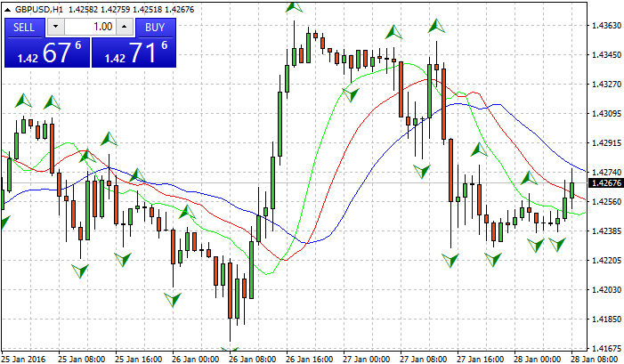Image resolution: width=624 pixels, height=364 pixels.
Task: Click the 26 Jan 00:00 time label
Action: [x=196, y=360]
